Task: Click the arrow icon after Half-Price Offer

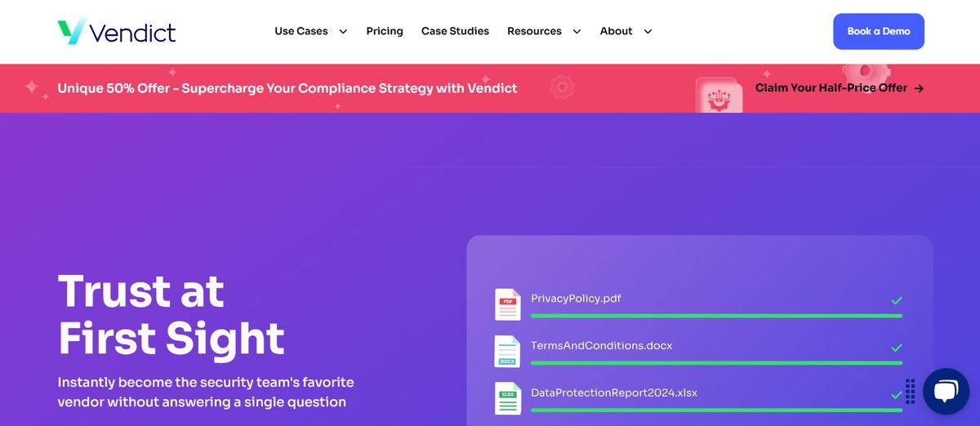Action: pyautogui.click(x=919, y=88)
